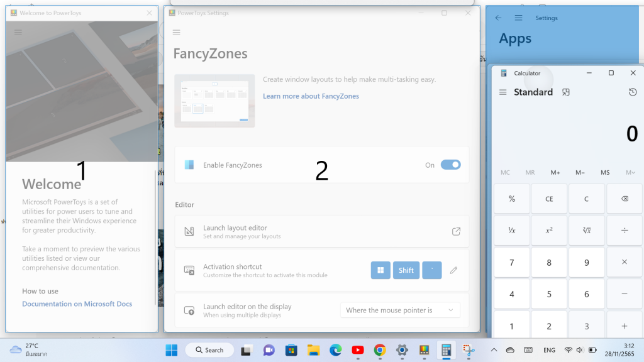Open Documentation on Microsoft Docs link
This screenshot has height=362, width=644.
point(77,304)
